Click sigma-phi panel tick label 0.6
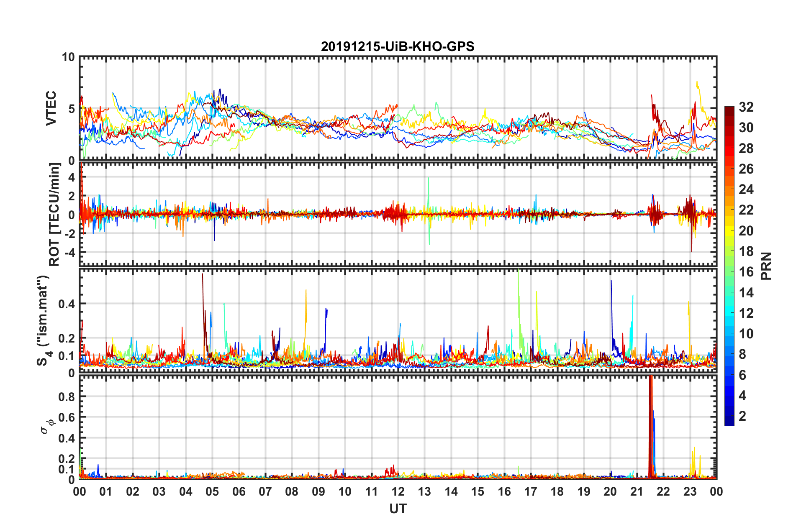 pyautogui.click(x=67, y=417)
